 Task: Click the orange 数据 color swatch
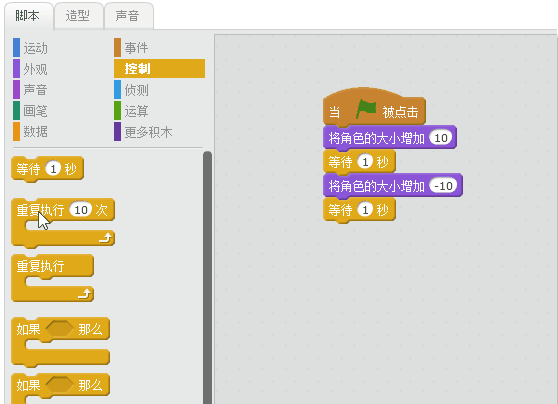point(16,132)
